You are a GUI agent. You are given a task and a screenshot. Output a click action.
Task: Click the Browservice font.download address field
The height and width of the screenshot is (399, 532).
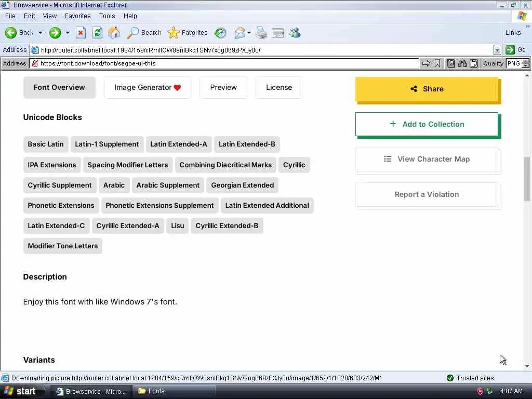(224, 63)
